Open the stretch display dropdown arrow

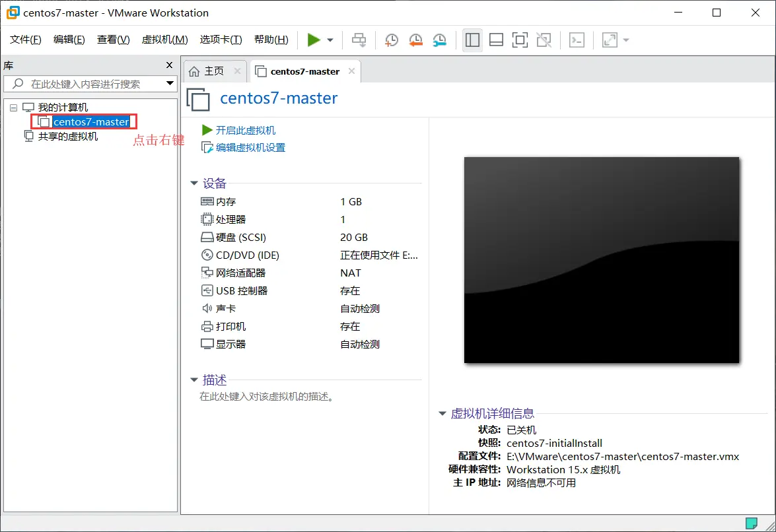click(x=625, y=40)
